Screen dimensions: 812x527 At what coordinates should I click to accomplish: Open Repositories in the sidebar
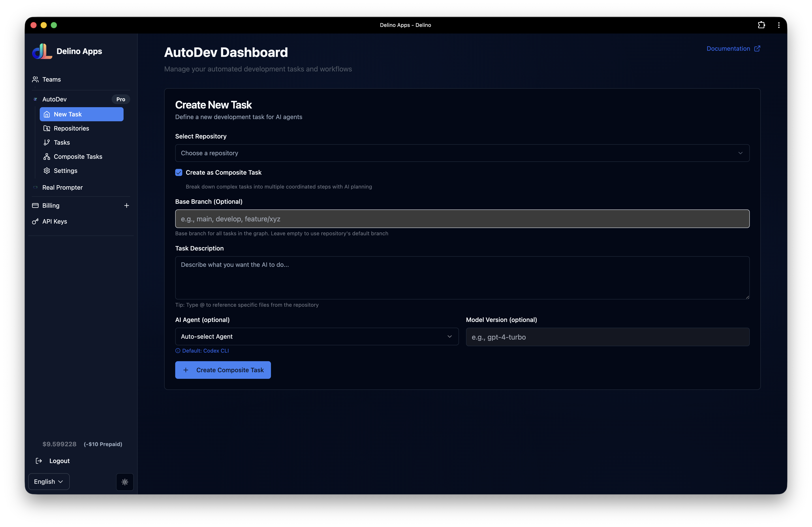click(71, 129)
